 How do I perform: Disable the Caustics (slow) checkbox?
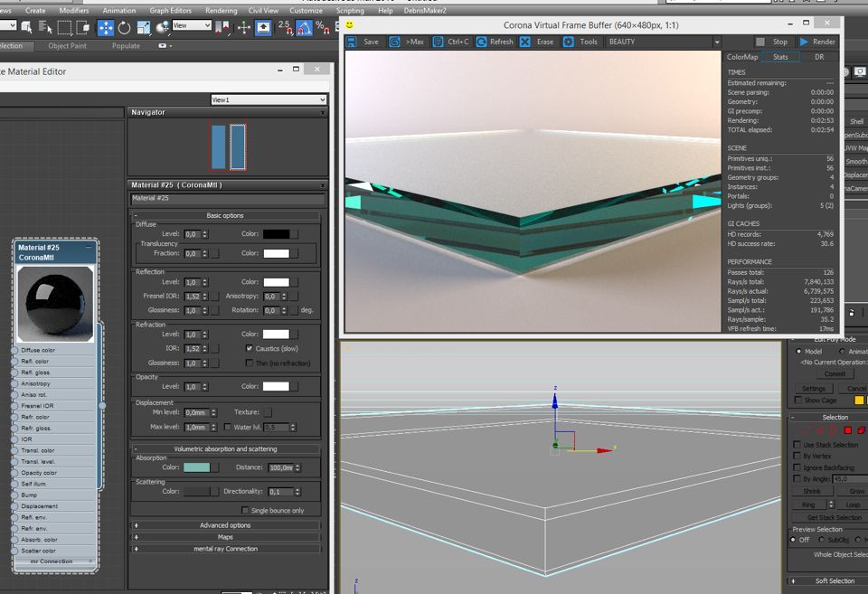(x=250, y=348)
